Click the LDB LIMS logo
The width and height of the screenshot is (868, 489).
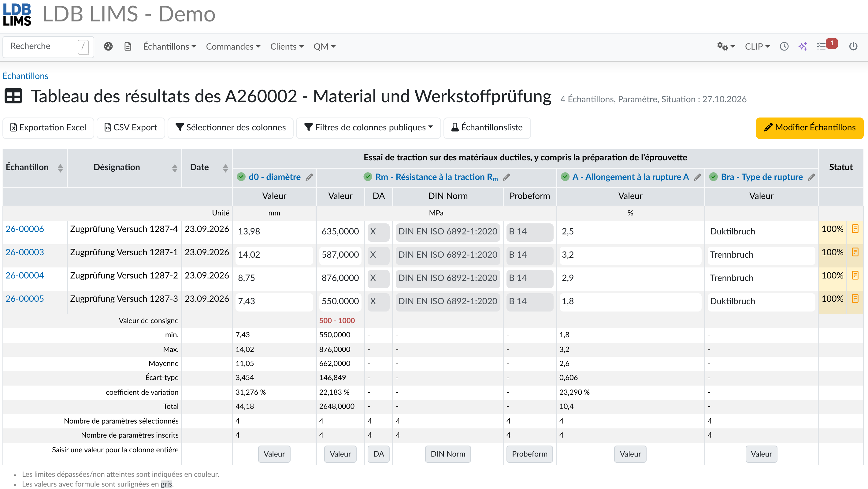point(17,15)
